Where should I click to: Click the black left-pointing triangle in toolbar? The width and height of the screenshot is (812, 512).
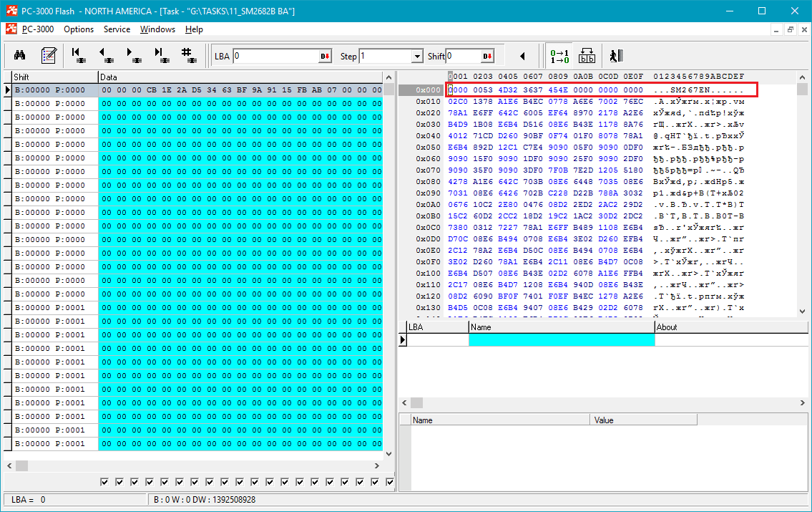click(x=522, y=56)
